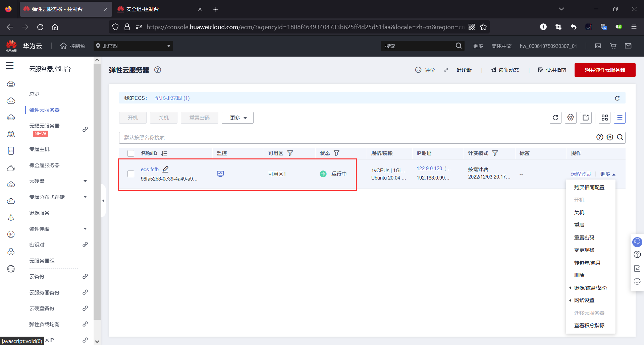Switch to card view icon
The width and height of the screenshot is (644, 345).
coord(605,118)
